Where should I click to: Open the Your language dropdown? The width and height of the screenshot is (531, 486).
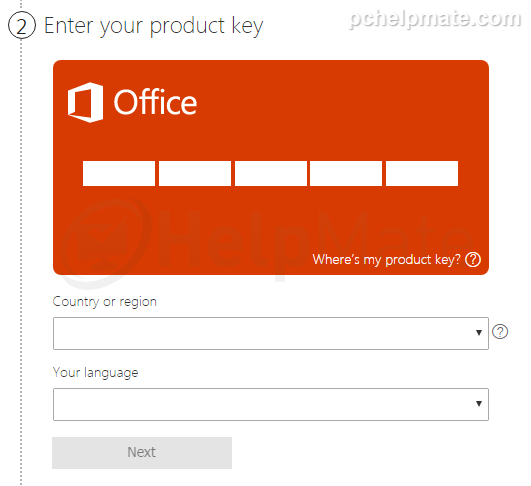click(x=271, y=404)
